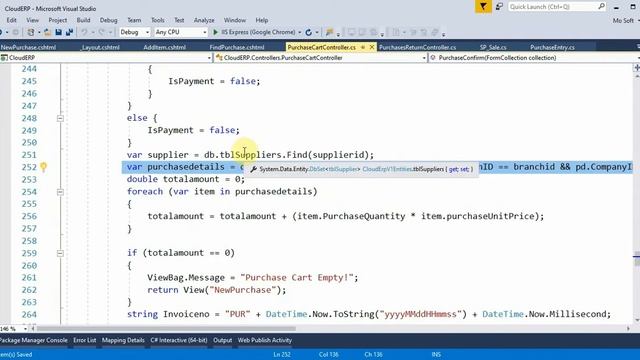
Task: Open the Any CPU platform dropdown
Action: click(181, 32)
